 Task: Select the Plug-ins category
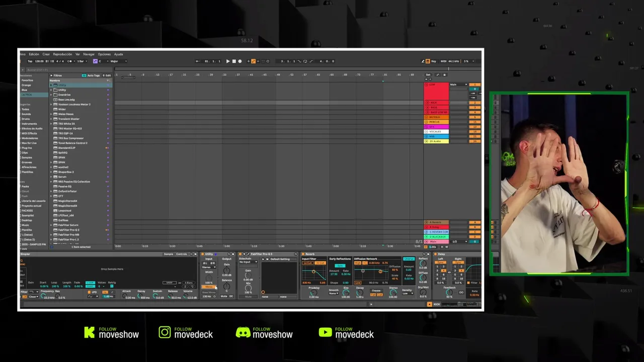[x=26, y=148]
